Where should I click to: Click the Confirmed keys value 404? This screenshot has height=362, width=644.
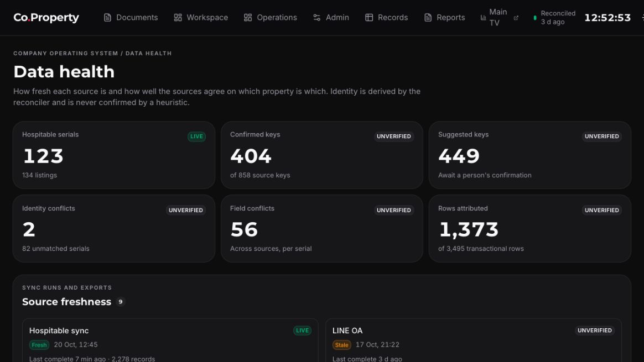point(251,156)
